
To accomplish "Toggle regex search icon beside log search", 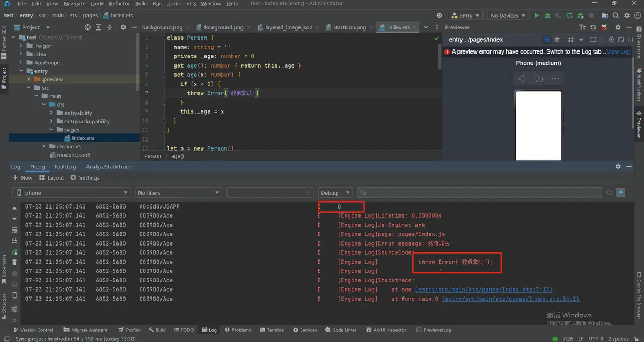I will tap(621, 192).
